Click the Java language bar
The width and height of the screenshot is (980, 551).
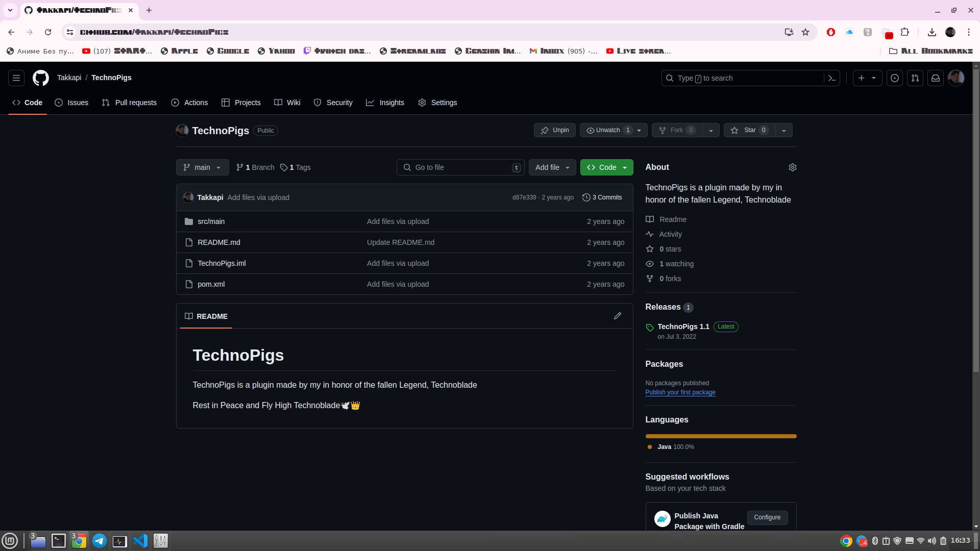[720, 436]
